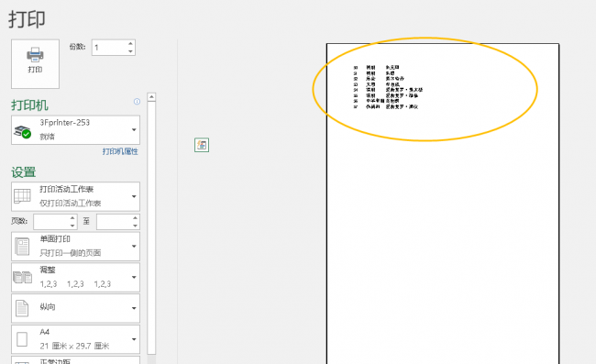Click the printer ready status icon
The width and height of the screenshot is (596, 364).
pyautogui.click(x=22, y=131)
